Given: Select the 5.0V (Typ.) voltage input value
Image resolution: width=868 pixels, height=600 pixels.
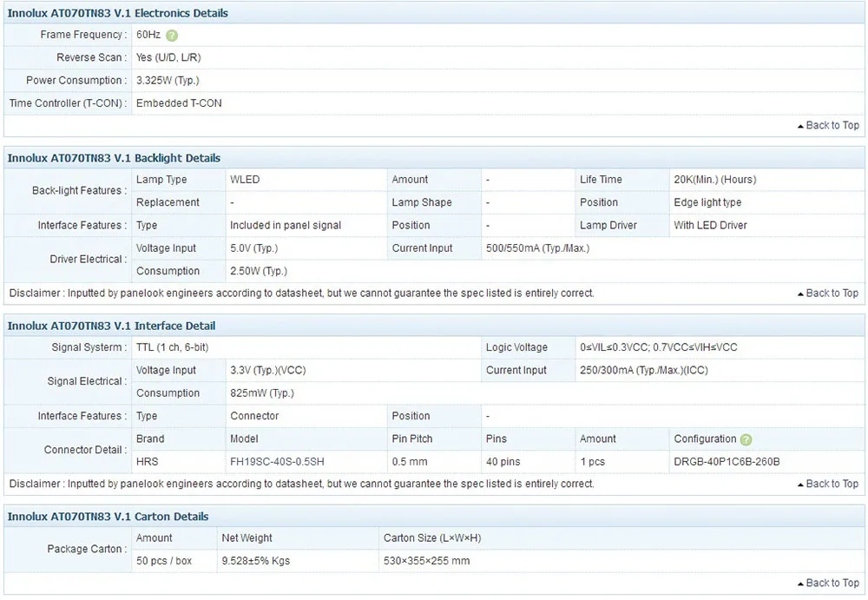Looking at the screenshot, I should pyautogui.click(x=254, y=248).
